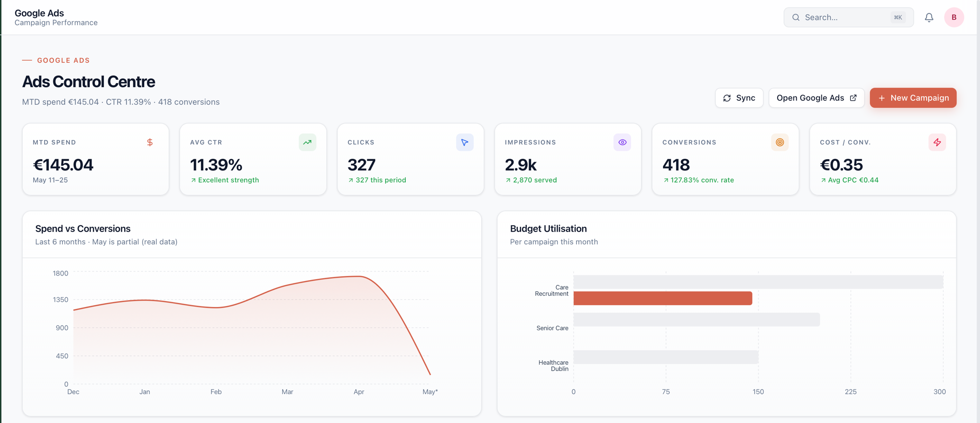980x423 pixels.
Task: Click the dollar icon on MTD Spend card
Action: pos(150,142)
